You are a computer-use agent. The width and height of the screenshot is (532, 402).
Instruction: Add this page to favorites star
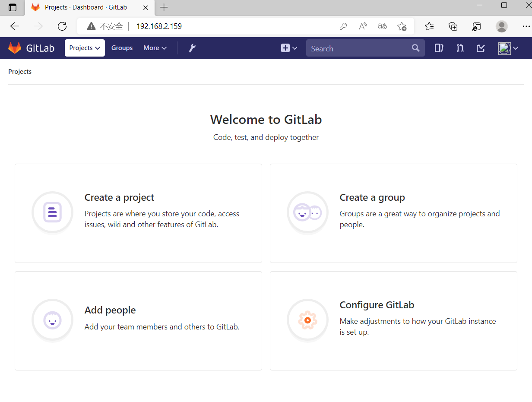pos(402,26)
